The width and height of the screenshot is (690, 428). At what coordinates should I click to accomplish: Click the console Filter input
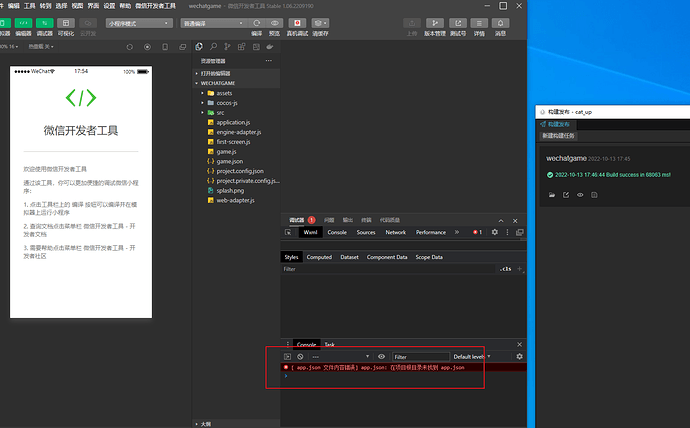(x=421, y=357)
